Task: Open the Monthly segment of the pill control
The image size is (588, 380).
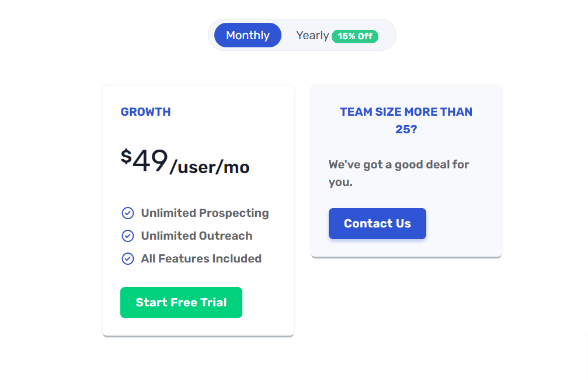Action: point(247,35)
